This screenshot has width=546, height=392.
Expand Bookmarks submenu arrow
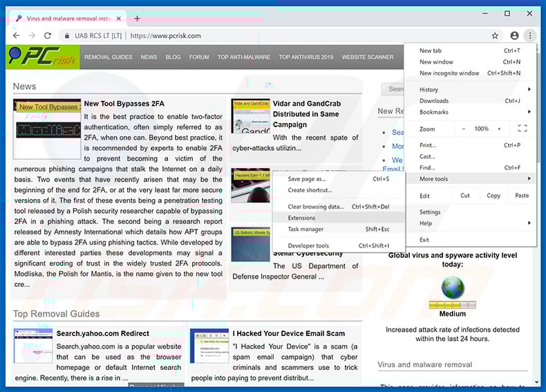click(529, 112)
